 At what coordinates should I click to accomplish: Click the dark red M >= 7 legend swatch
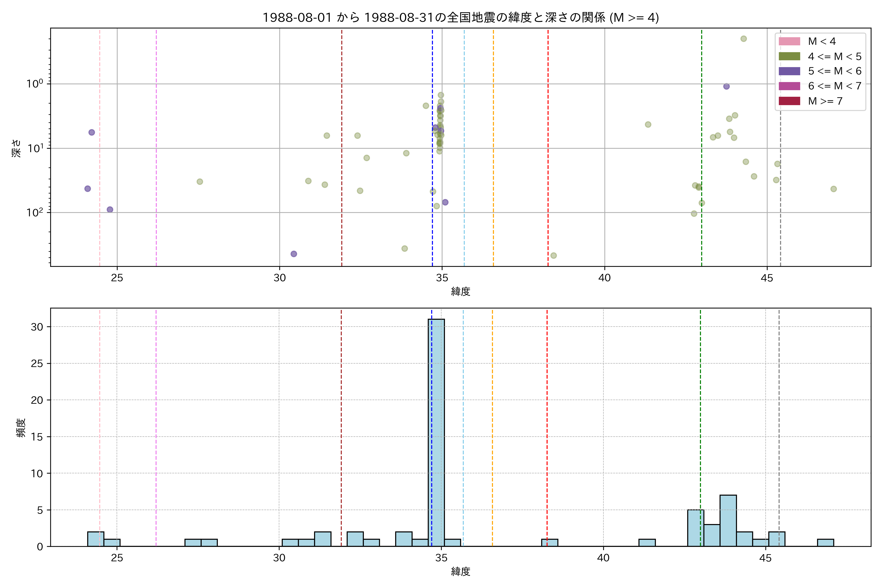(x=789, y=101)
